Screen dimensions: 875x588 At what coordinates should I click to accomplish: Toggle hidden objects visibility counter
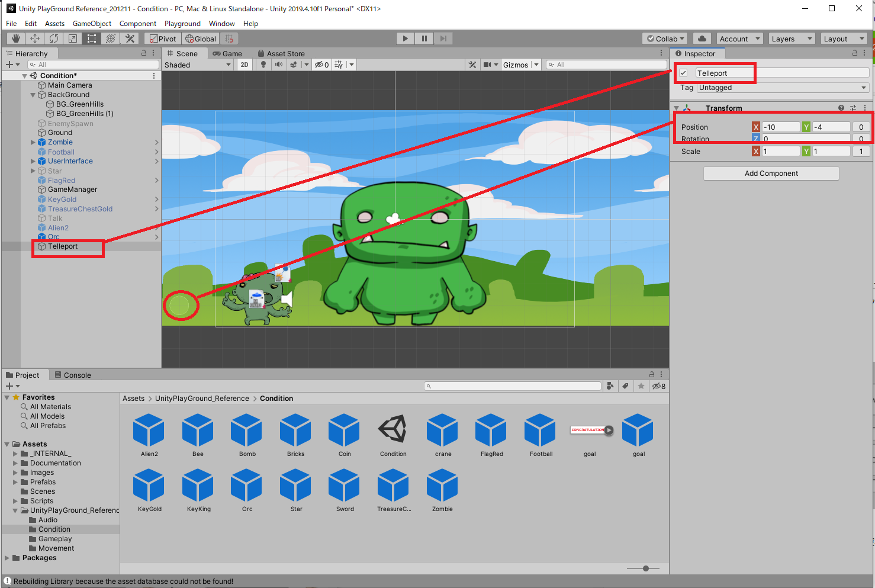321,65
